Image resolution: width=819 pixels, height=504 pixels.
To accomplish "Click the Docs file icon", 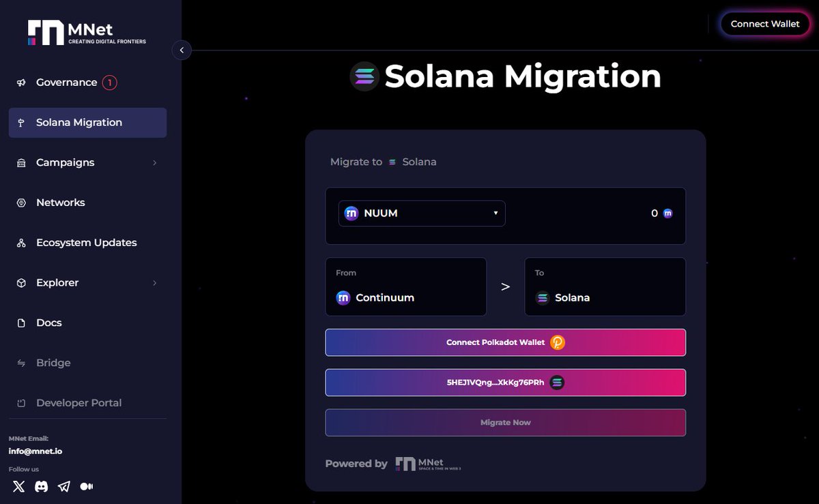I will point(21,323).
